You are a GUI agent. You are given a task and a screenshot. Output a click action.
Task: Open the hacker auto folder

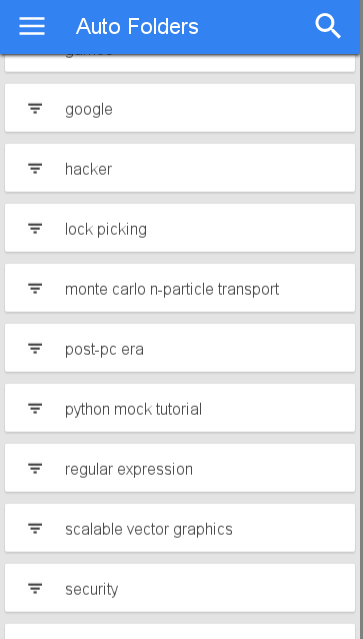180,168
